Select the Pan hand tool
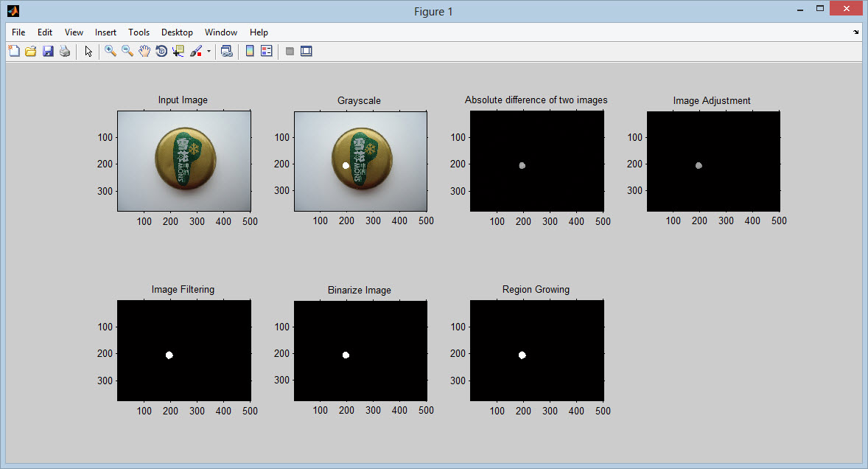868x469 pixels. pyautogui.click(x=144, y=52)
